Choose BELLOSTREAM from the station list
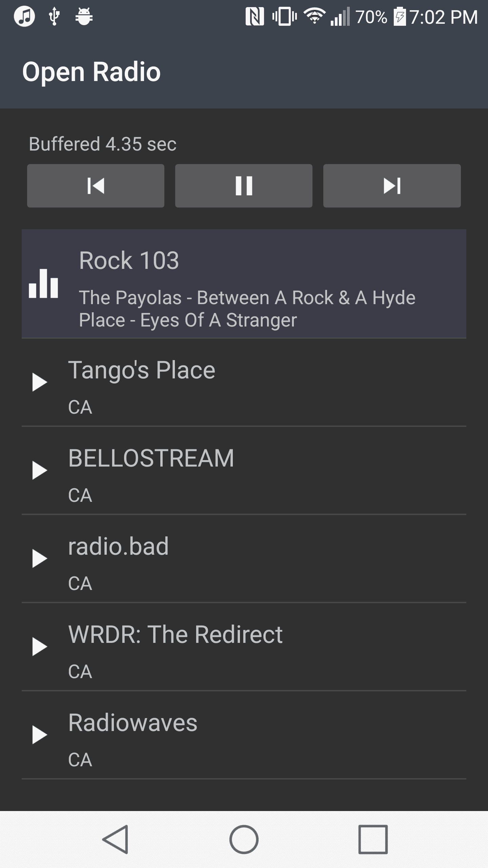The height and width of the screenshot is (868, 488). coord(151,458)
